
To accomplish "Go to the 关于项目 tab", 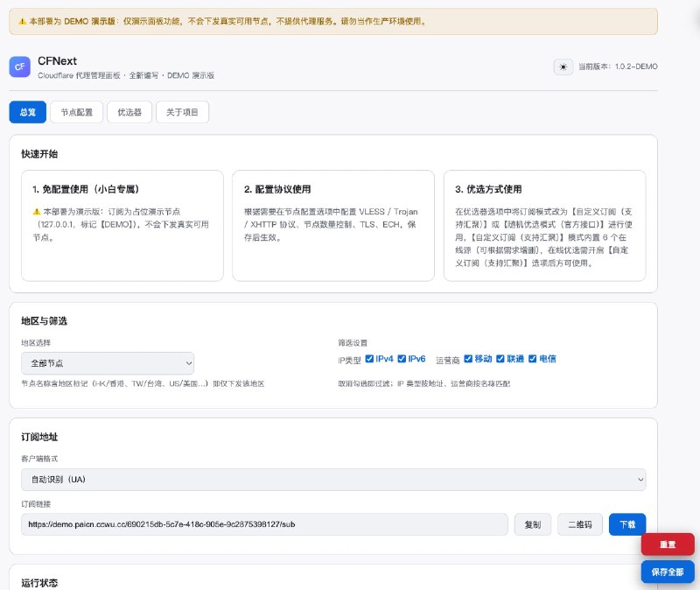I will pyautogui.click(x=182, y=112).
